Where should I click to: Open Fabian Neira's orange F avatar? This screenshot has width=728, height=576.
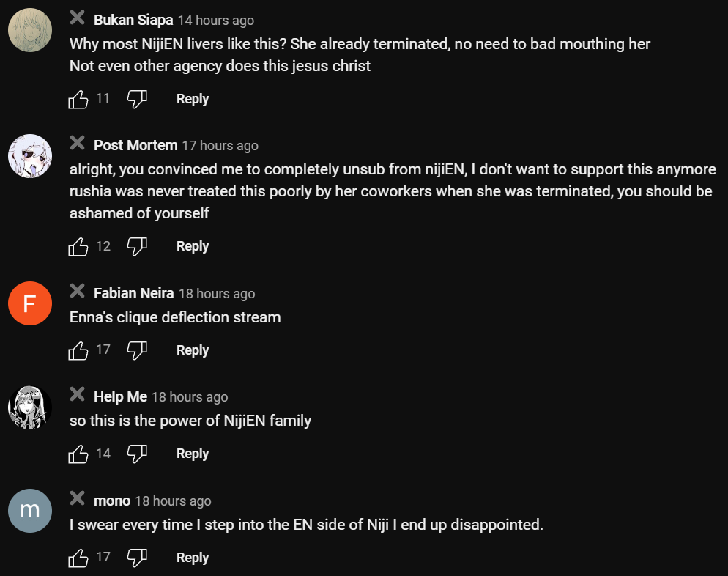[29, 303]
